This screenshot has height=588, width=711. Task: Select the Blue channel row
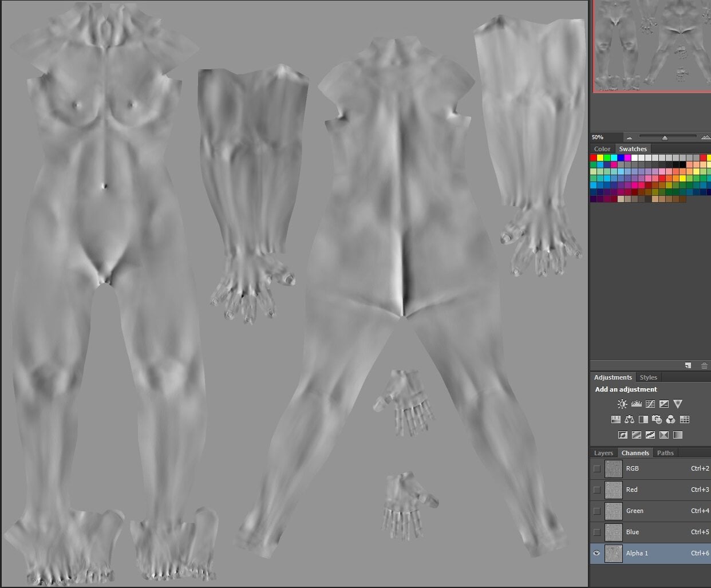click(650, 532)
